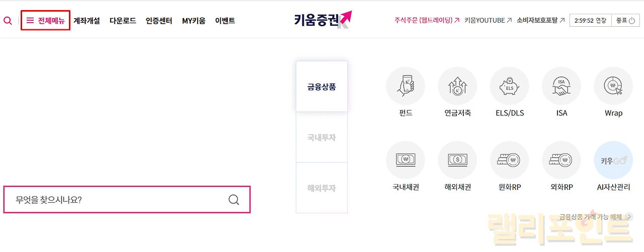Open the Wrap product icon
This screenshot has width=644, height=252.
tap(613, 87)
